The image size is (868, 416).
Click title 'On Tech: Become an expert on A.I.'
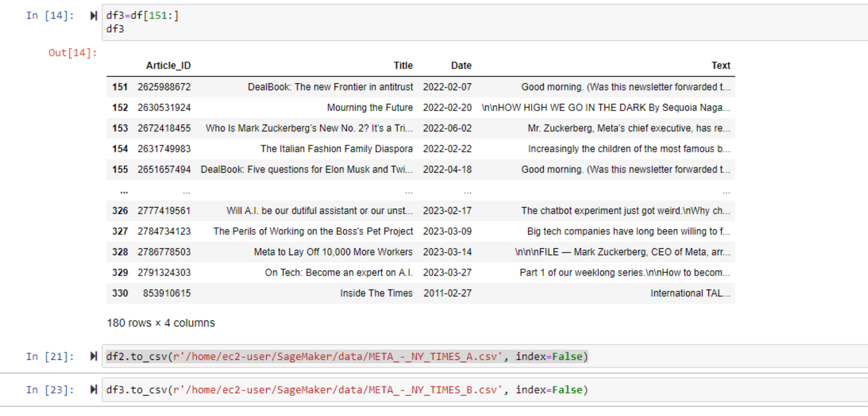click(339, 273)
